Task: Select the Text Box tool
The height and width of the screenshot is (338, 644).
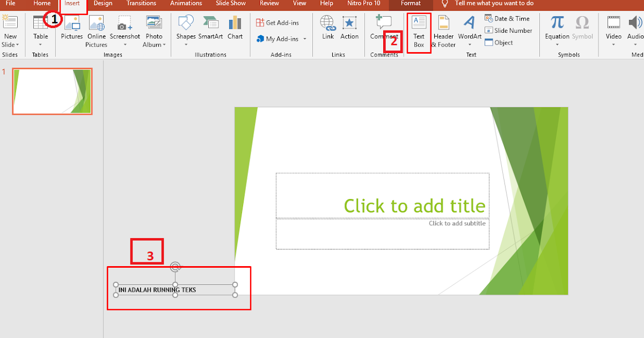Action: click(x=419, y=32)
